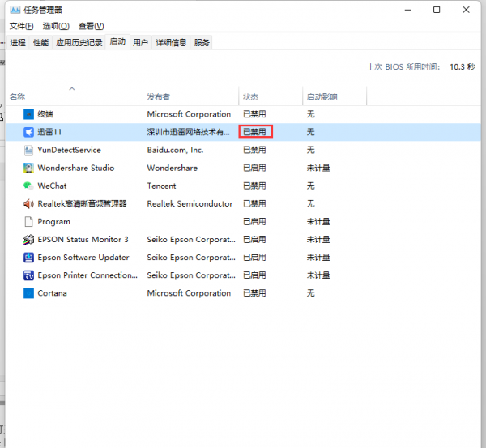Click 已禁用 status of 迅雷11
The height and width of the screenshot is (448, 486).
254,132
